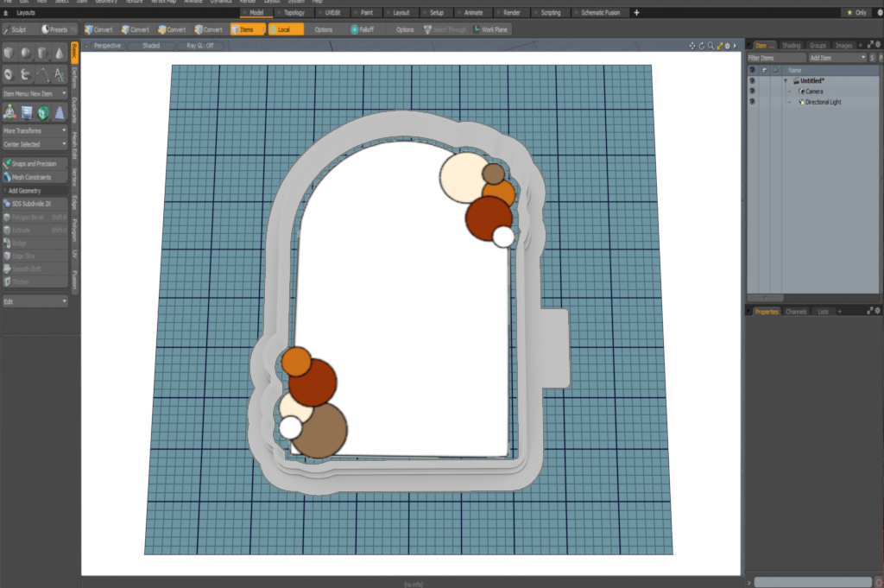Click the dark red circle in viewport
Screen dimensions: 884x588
point(489,217)
